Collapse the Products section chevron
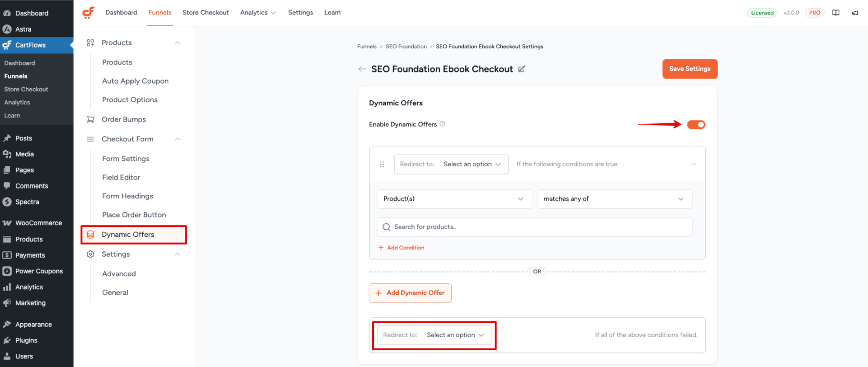This screenshot has height=367, width=868. coord(178,43)
